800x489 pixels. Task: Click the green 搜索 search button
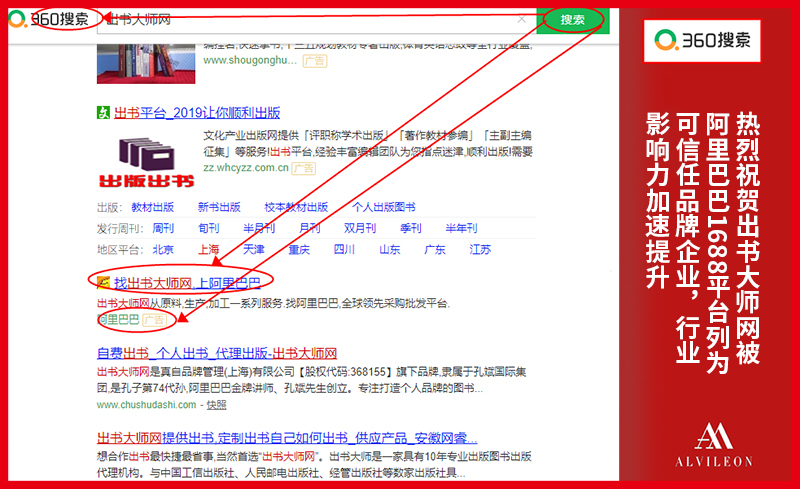click(572, 19)
